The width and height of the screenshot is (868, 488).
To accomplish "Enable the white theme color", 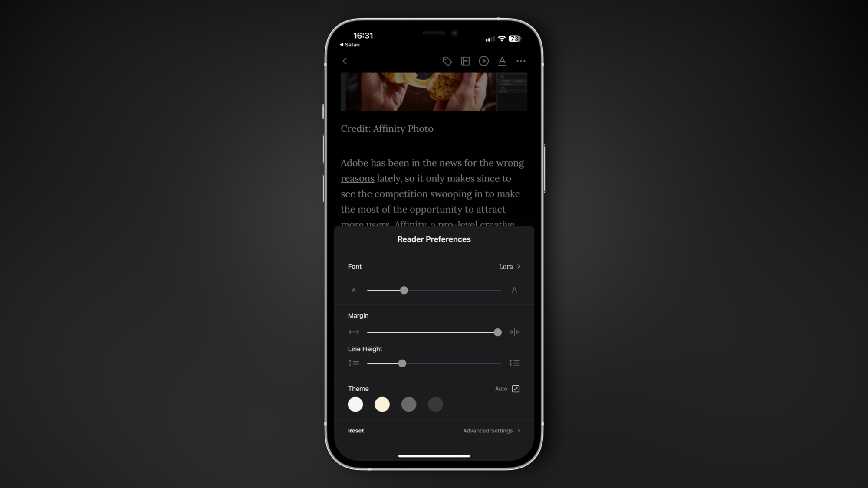I will (355, 404).
